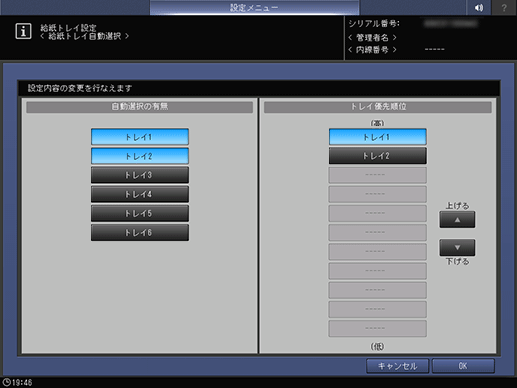Viewport: 517px width, 388px height.
Task: Toggle auto selection for トレイ2
Action: click(x=140, y=156)
